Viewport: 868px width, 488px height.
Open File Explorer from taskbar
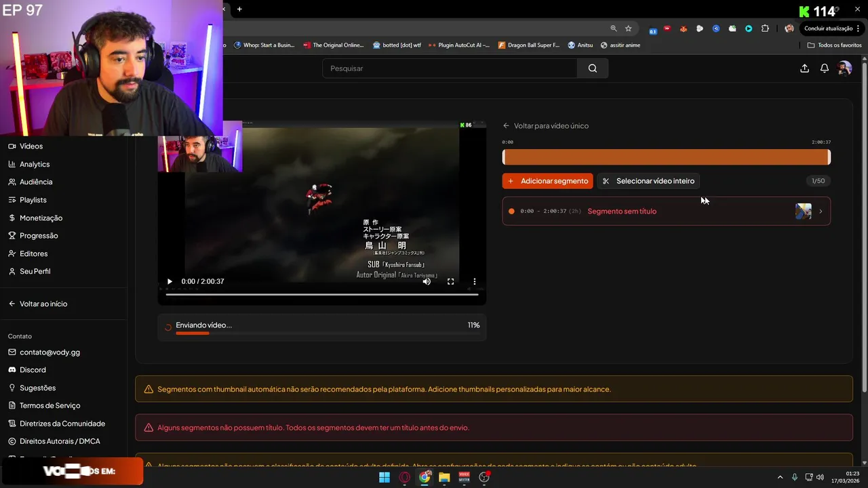444,477
